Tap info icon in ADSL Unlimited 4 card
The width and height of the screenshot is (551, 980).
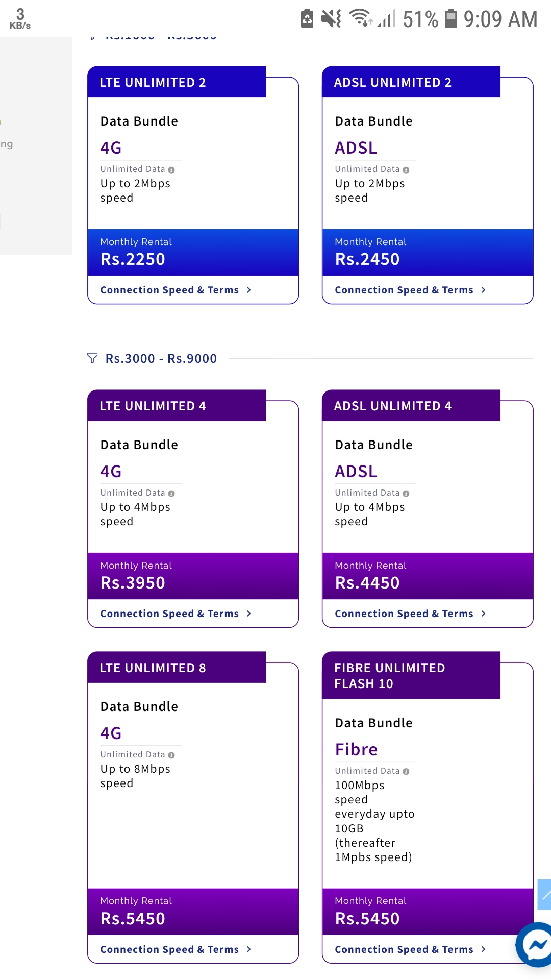pyautogui.click(x=406, y=494)
